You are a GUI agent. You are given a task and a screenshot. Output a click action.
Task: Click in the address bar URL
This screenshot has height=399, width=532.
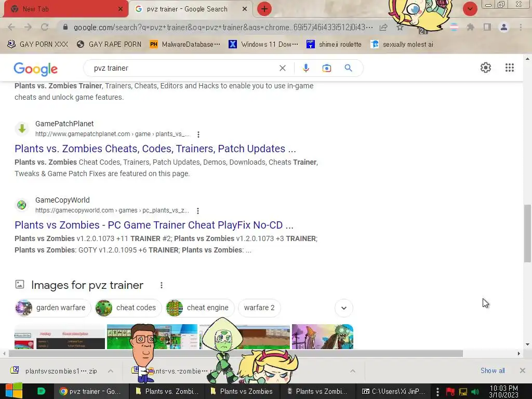point(223,27)
